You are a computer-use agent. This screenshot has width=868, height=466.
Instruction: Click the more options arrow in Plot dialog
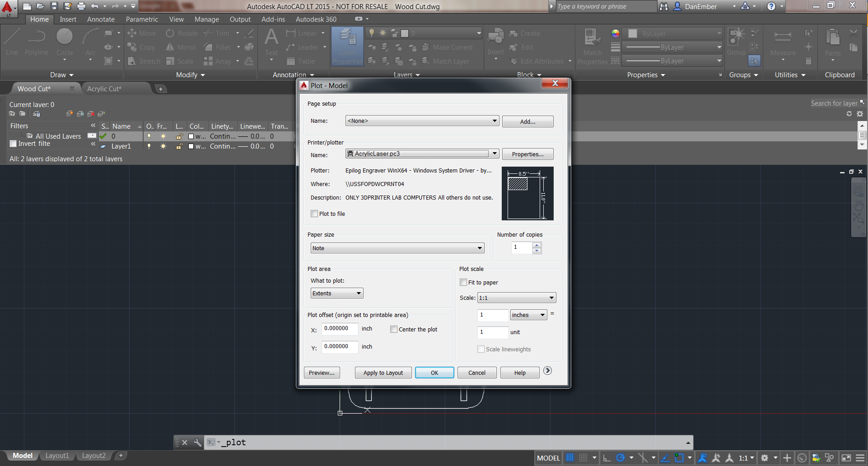tap(547, 371)
